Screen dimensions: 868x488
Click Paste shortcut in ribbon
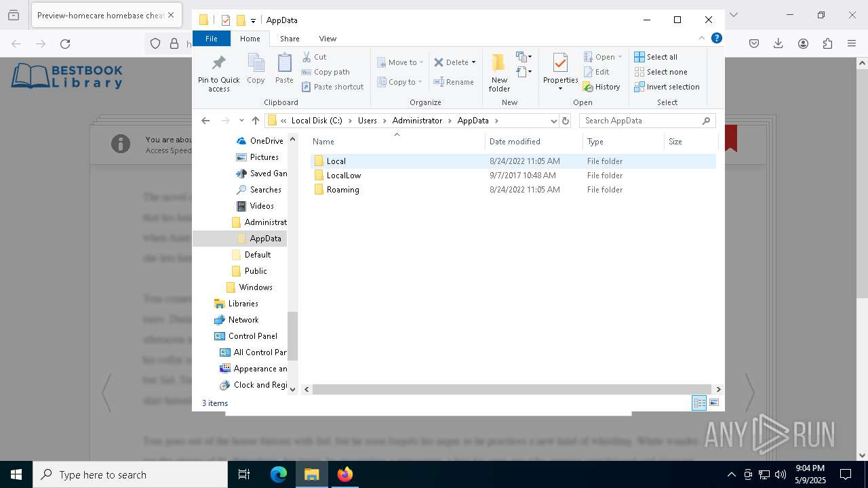coord(333,87)
